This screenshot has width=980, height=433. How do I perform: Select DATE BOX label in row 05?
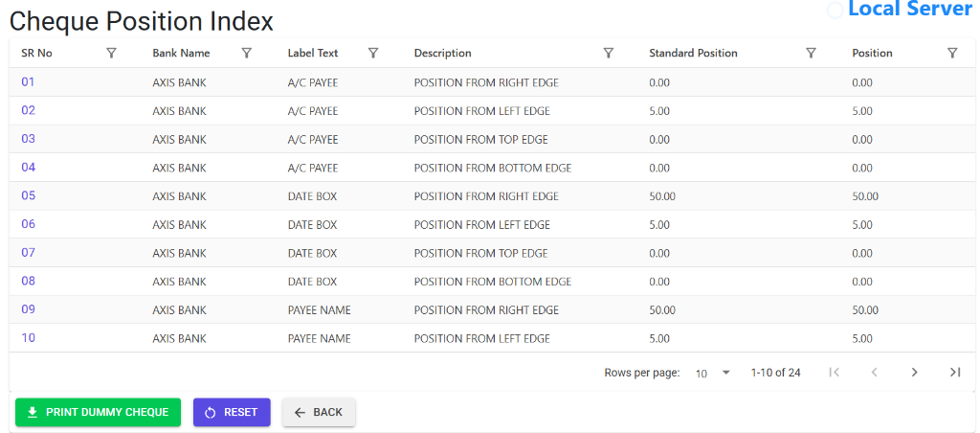[x=312, y=196]
